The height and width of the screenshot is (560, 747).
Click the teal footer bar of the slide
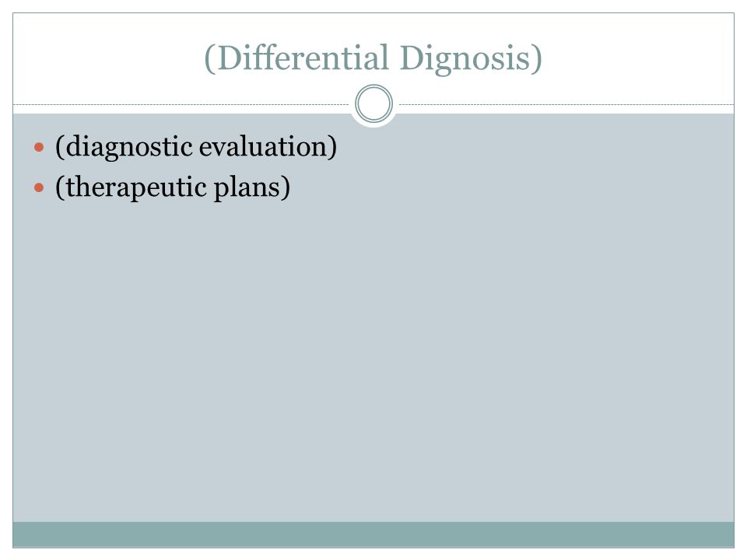point(373,534)
